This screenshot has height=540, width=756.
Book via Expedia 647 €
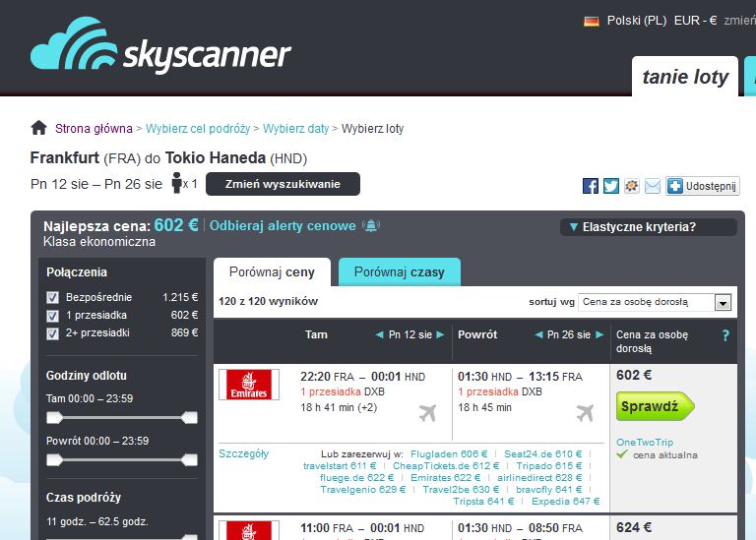click(566, 501)
